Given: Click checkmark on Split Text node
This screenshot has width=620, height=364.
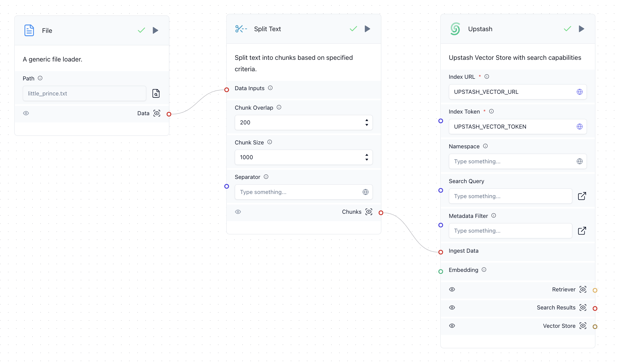Looking at the screenshot, I should point(353,29).
